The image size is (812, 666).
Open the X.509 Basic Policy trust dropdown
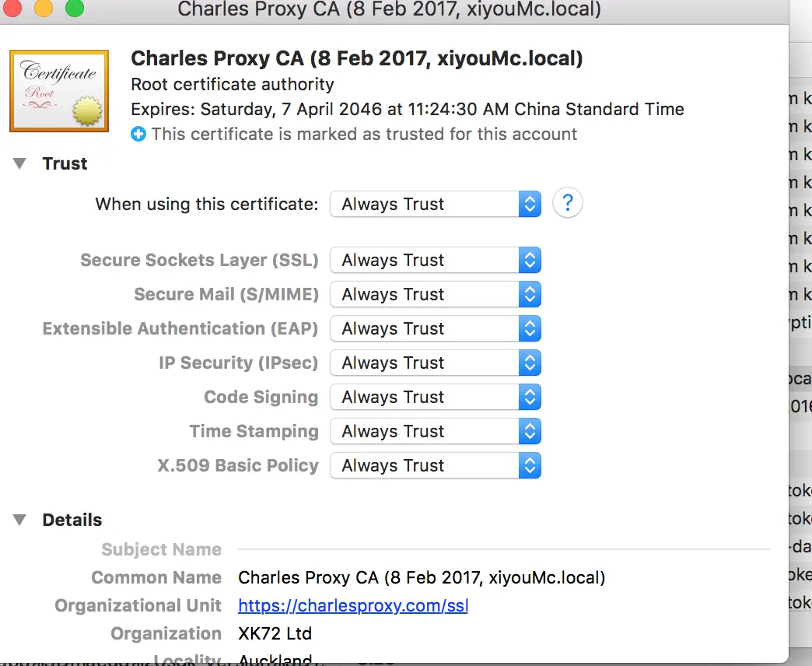click(436, 465)
